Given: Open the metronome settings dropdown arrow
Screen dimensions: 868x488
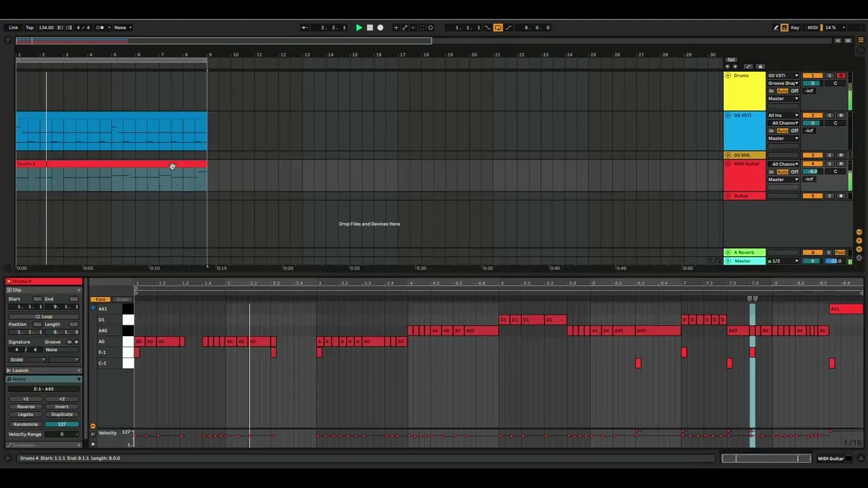Looking at the screenshot, I should point(109,28).
